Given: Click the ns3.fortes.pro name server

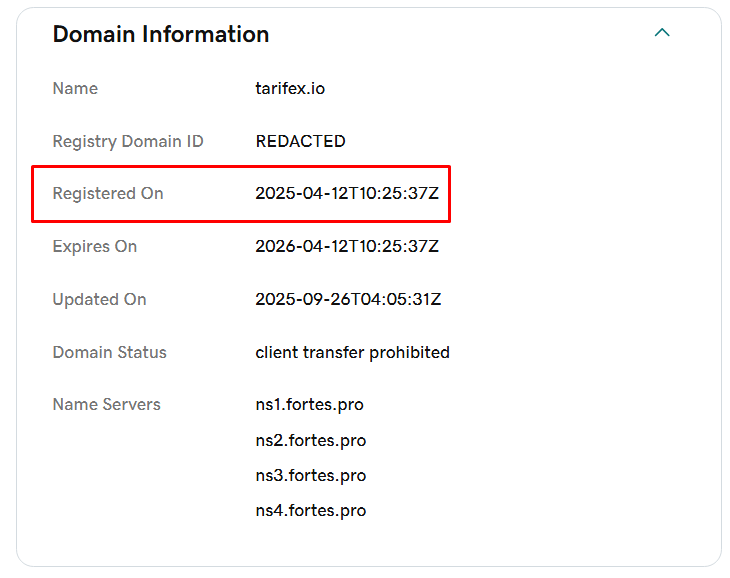Looking at the screenshot, I should point(310,475).
